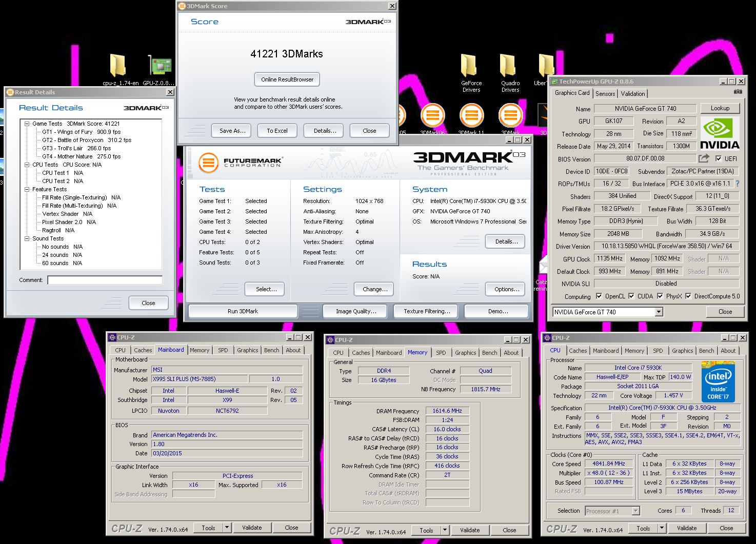Select the GT3 - Troll's Lair result row
Viewport: 756px width, 544px height.
(76, 148)
